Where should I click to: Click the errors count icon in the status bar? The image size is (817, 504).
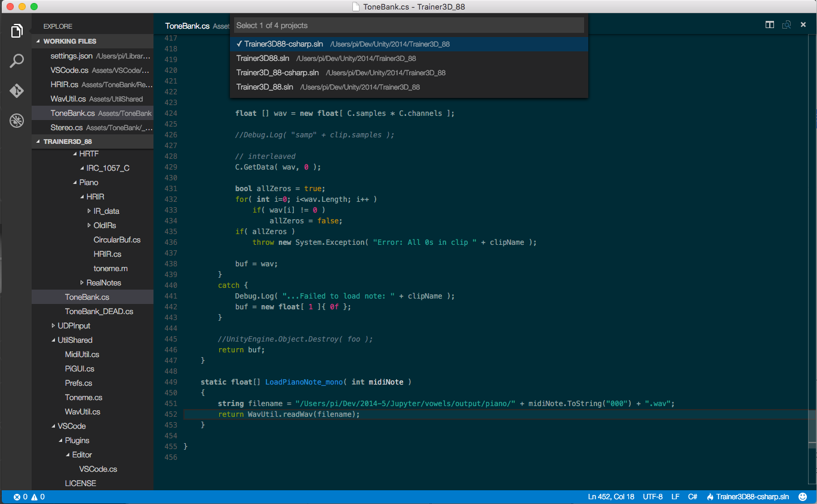pos(17,497)
